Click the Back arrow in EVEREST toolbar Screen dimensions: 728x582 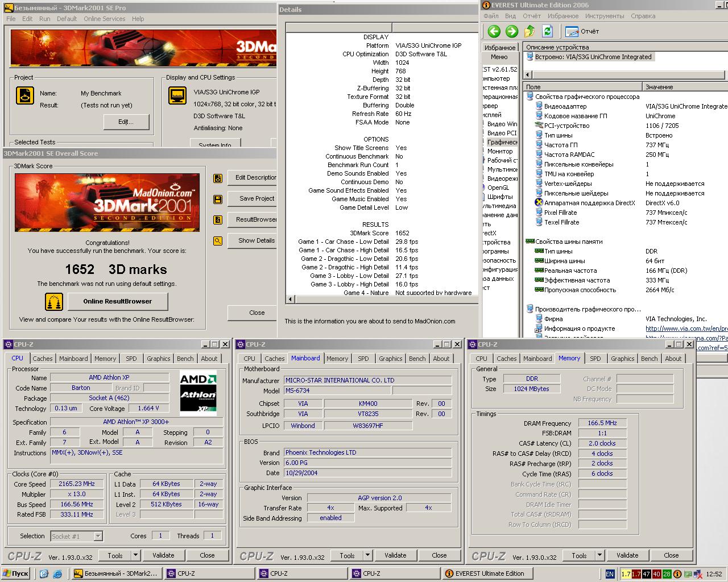(494, 31)
